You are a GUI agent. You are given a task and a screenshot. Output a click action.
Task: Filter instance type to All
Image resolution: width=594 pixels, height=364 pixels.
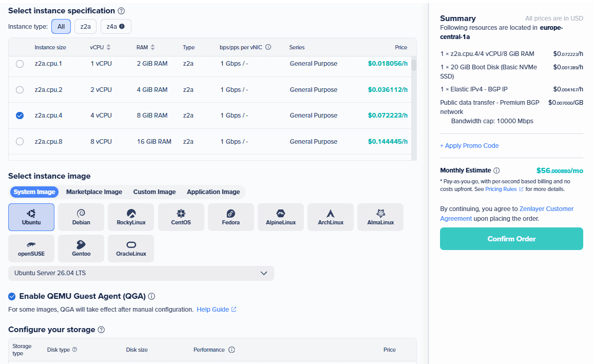[61, 27]
